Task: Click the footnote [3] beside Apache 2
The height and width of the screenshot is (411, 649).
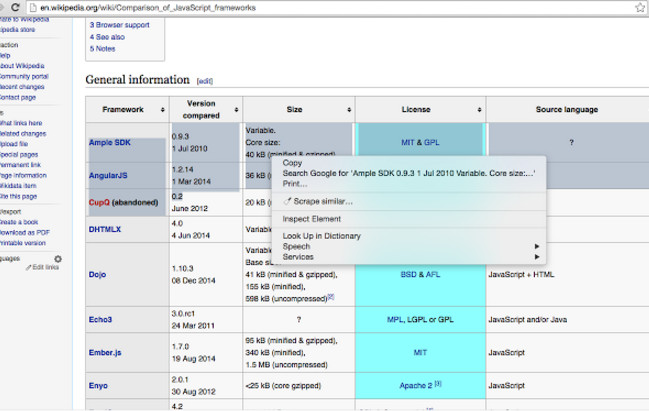Action: coord(438,384)
